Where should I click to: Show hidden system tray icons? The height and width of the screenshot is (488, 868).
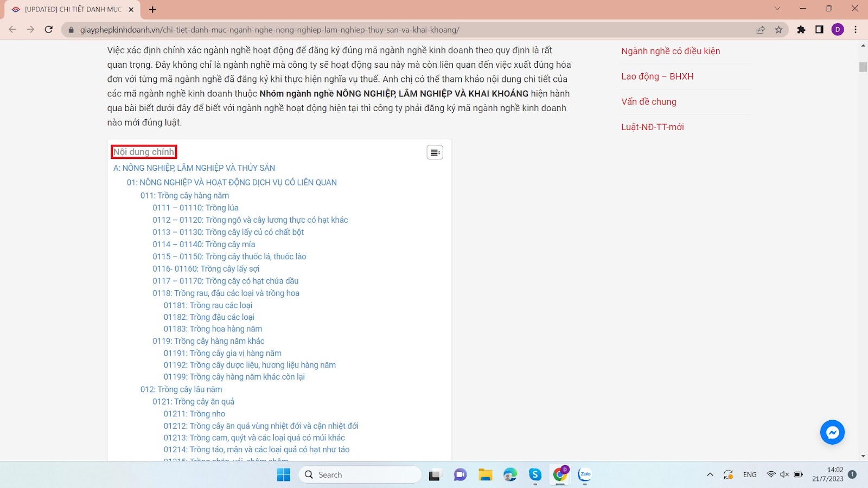(710, 475)
